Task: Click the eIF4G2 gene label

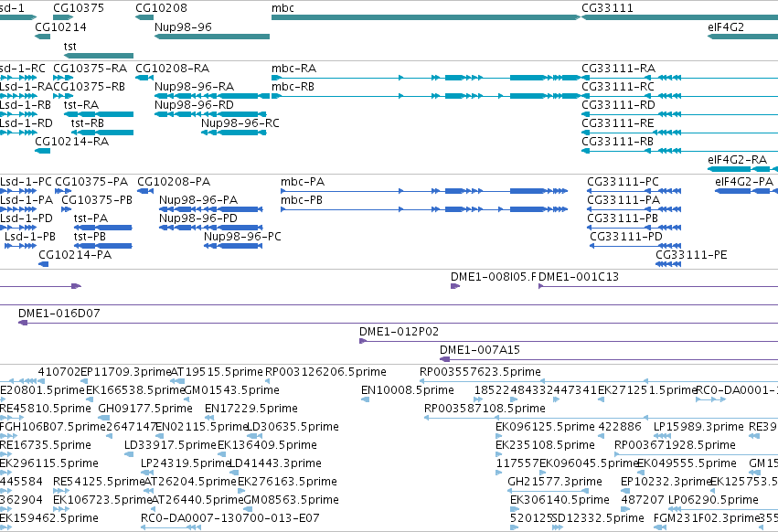Action: click(x=726, y=27)
